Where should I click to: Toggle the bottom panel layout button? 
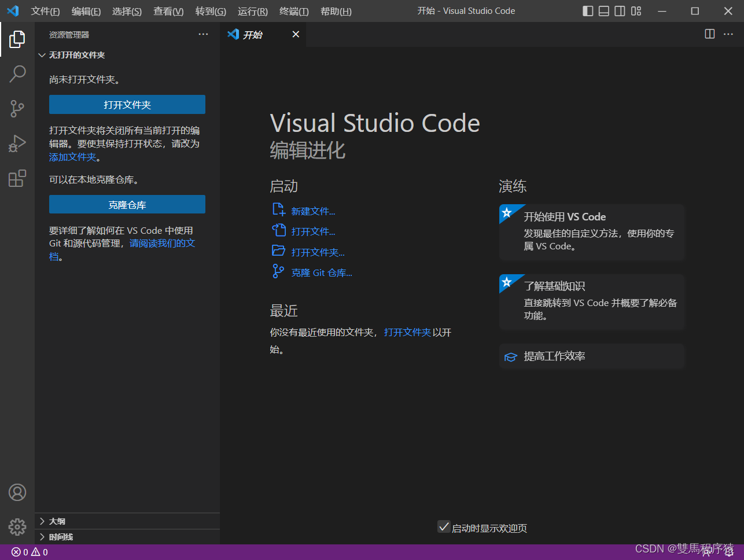tap(603, 11)
